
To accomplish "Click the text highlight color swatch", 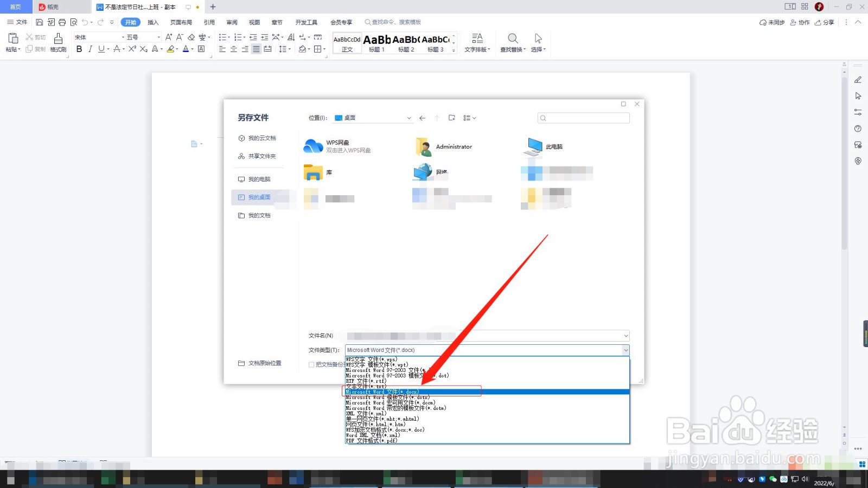I will coord(170,49).
